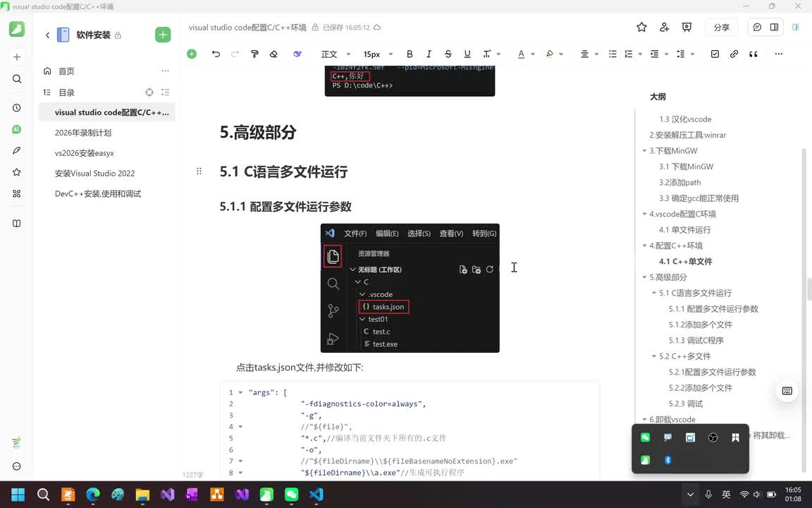This screenshot has width=812, height=508.
Task: Insert a block quote
Action: 753,54
